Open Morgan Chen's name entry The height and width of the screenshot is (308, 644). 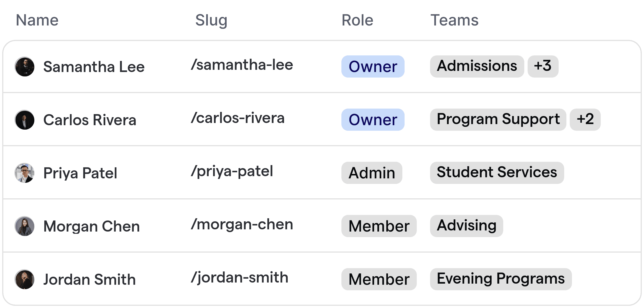tap(92, 226)
